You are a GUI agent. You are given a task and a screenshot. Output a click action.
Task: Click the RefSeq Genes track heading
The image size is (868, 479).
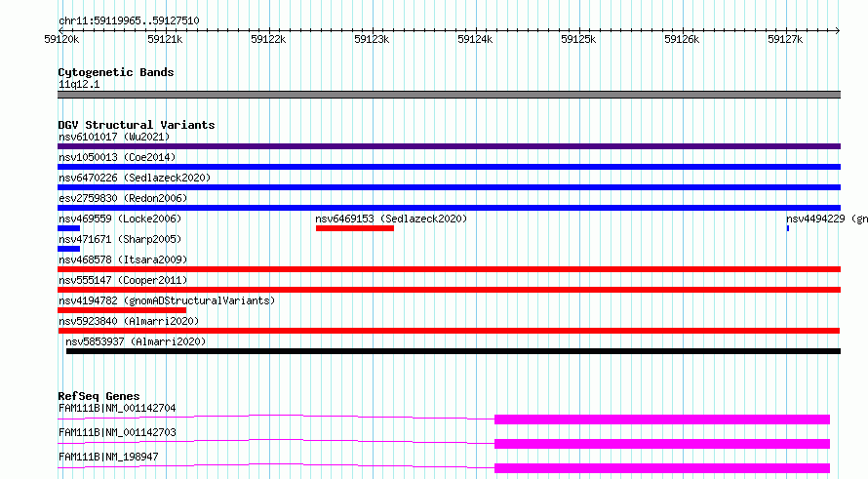pyautogui.click(x=99, y=396)
